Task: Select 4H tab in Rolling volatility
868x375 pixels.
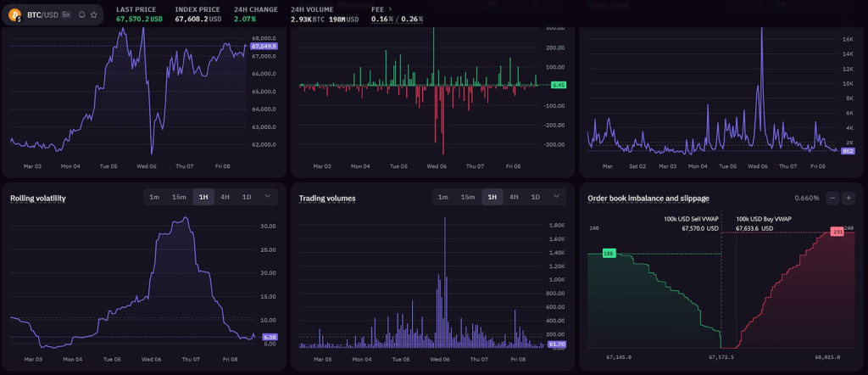Action: tap(225, 197)
